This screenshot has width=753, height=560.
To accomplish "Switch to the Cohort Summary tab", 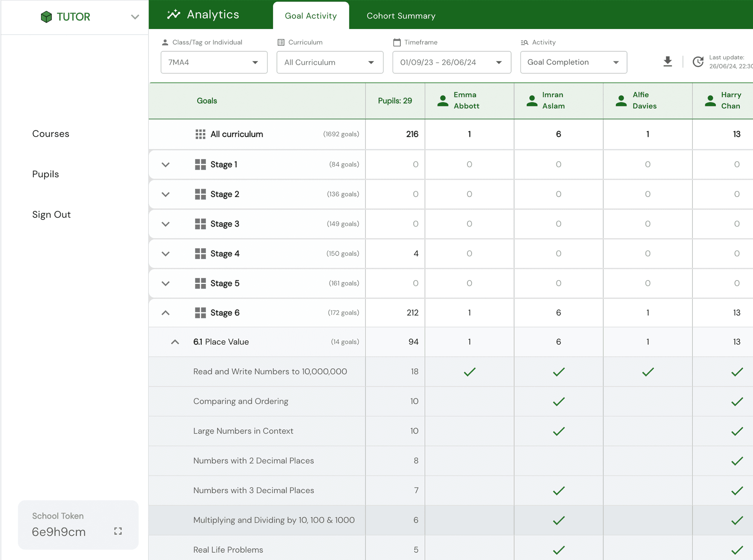I will 401,16.
